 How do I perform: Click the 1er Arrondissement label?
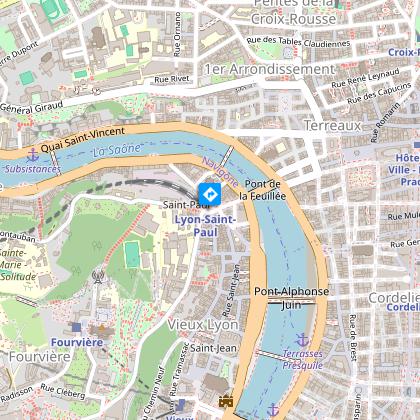[x=269, y=69]
